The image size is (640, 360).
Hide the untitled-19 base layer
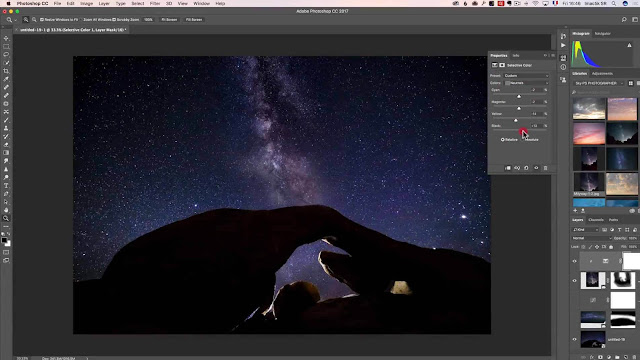(x=575, y=340)
